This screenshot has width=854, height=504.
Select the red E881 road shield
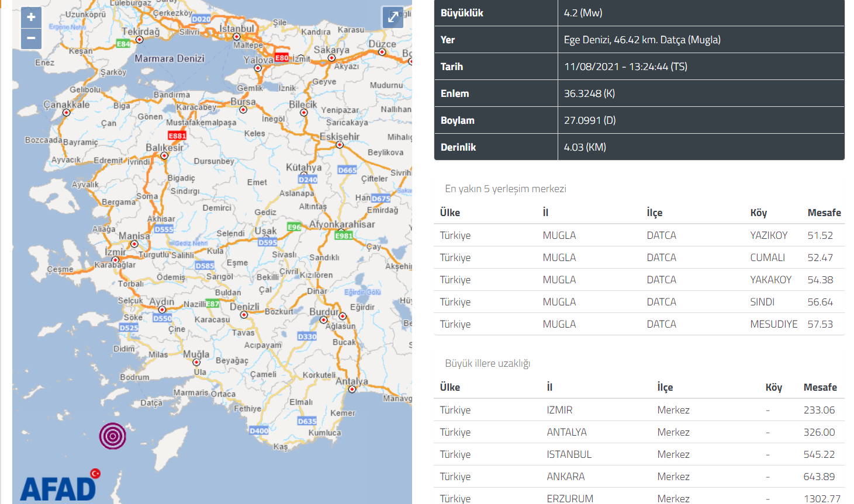177,135
